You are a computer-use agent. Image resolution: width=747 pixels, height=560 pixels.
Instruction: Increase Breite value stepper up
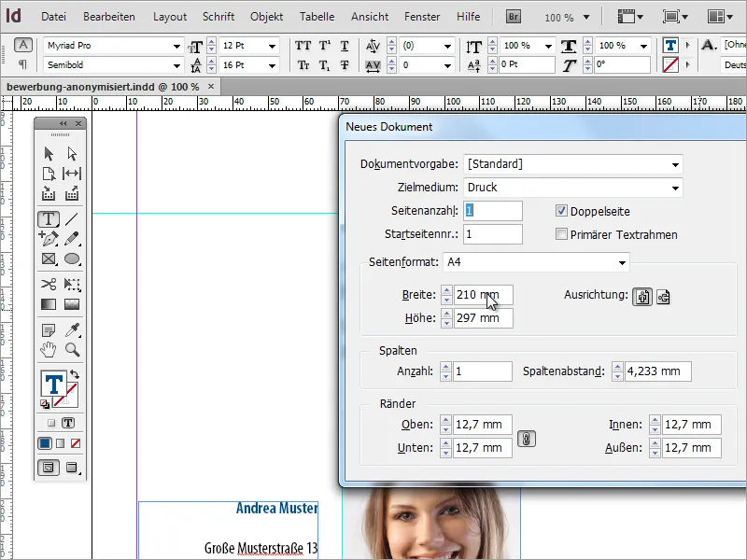click(x=446, y=290)
